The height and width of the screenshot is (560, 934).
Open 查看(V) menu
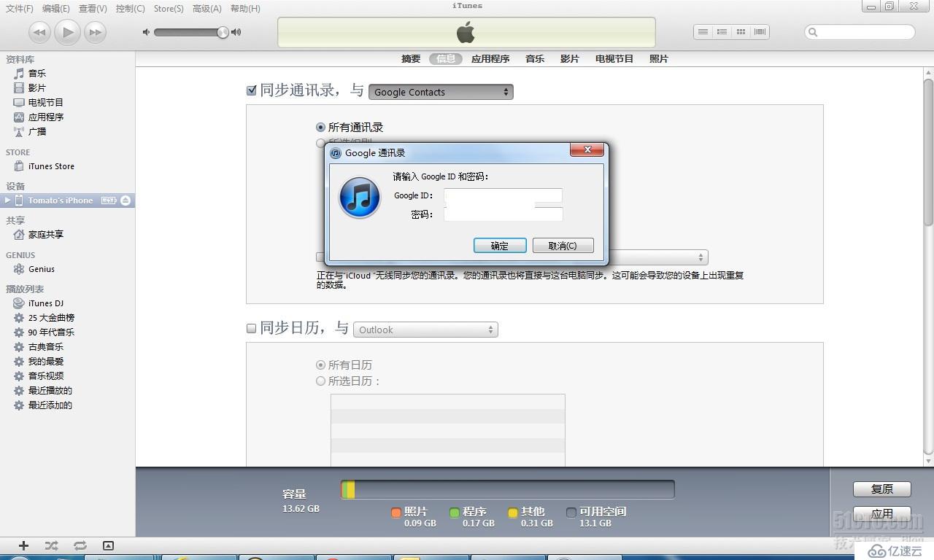(x=93, y=9)
